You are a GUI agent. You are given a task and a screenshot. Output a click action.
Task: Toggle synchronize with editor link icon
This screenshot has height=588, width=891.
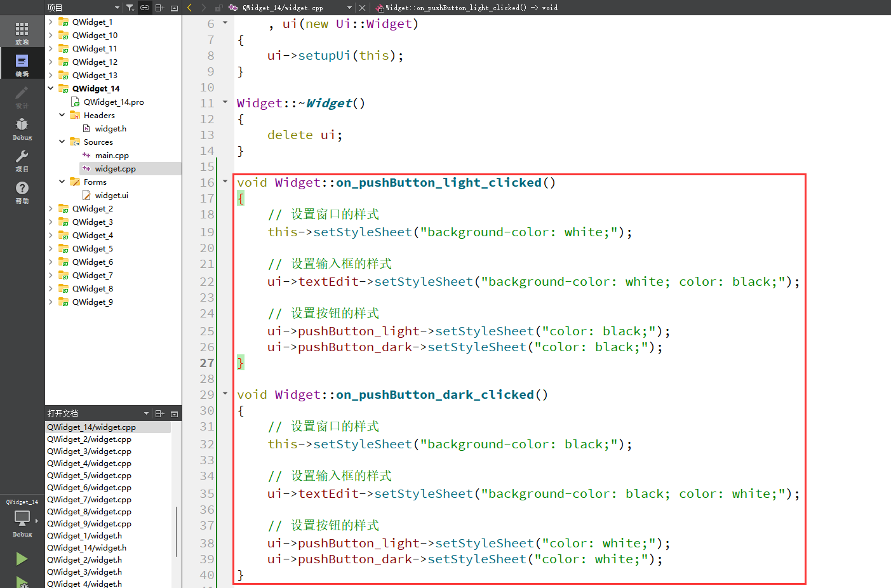click(x=145, y=8)
